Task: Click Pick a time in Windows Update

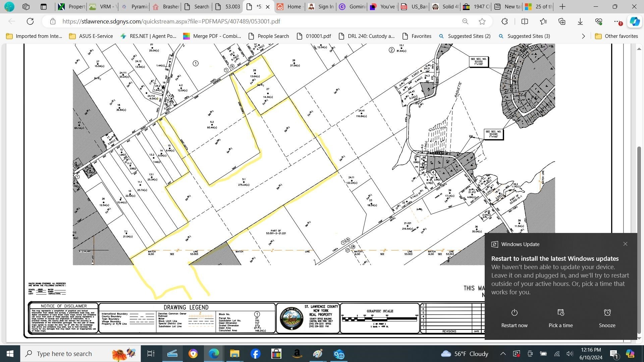Action: [560, 318]
